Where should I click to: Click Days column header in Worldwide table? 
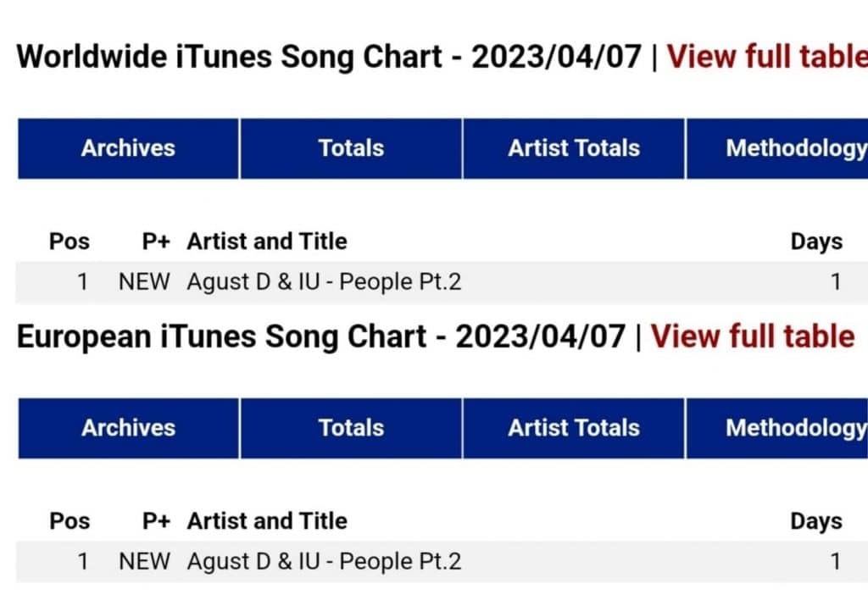tap(815, 242)
